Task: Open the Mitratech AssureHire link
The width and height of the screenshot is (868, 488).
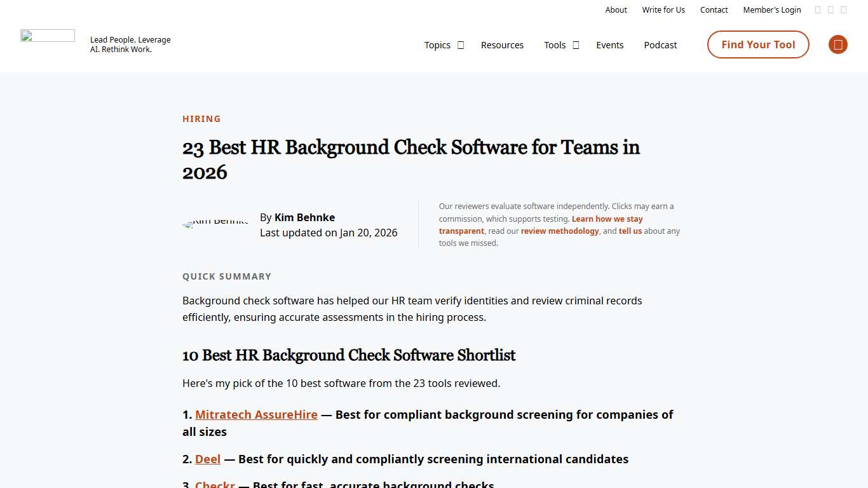Action: [256, 414]
